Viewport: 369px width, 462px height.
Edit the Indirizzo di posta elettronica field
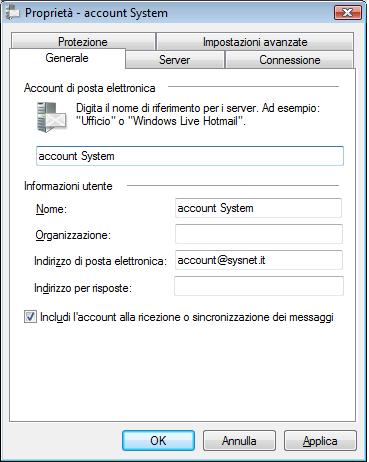pyautogui.click(x=258, y=260)
